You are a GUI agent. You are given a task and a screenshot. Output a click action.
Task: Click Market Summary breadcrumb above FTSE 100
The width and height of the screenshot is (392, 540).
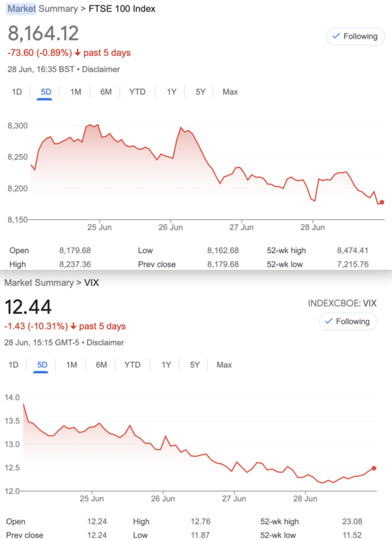pyautogui.click(x=43, y=9)
